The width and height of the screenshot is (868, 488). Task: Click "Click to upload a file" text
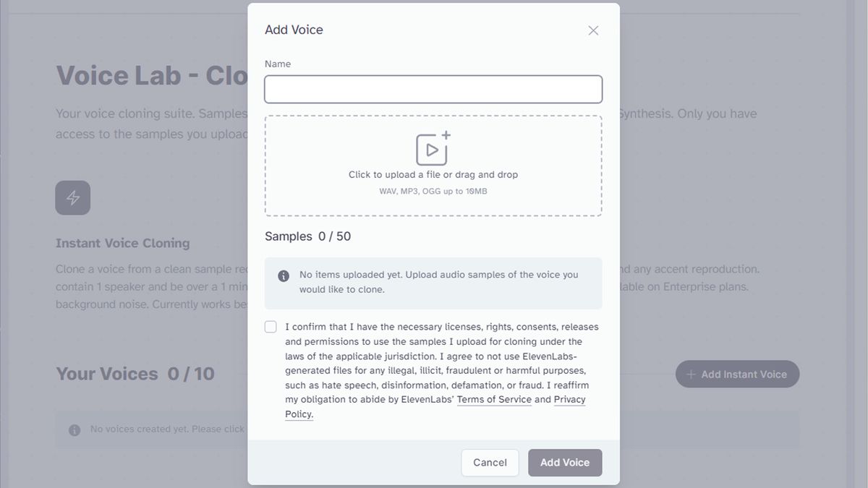[x=433, y=175]
